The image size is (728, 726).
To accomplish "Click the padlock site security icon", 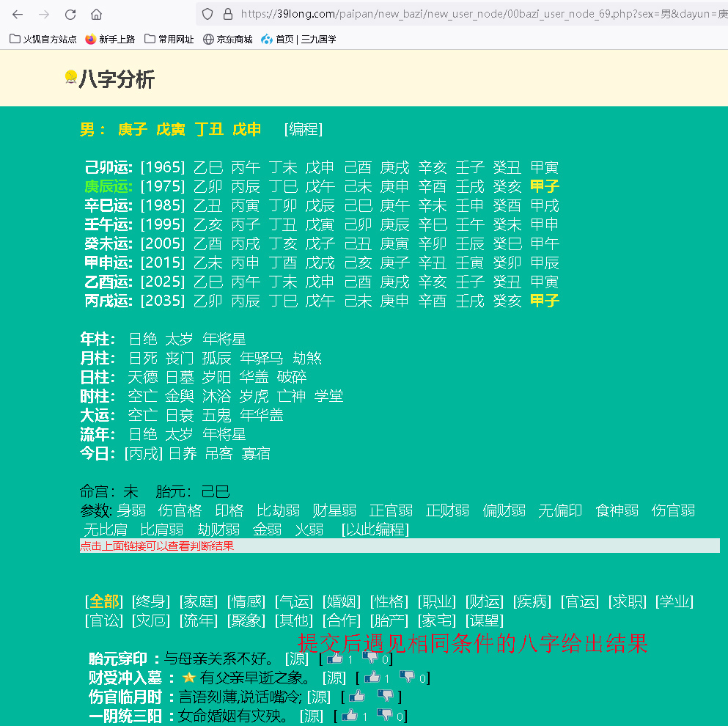I will point(227,14).
